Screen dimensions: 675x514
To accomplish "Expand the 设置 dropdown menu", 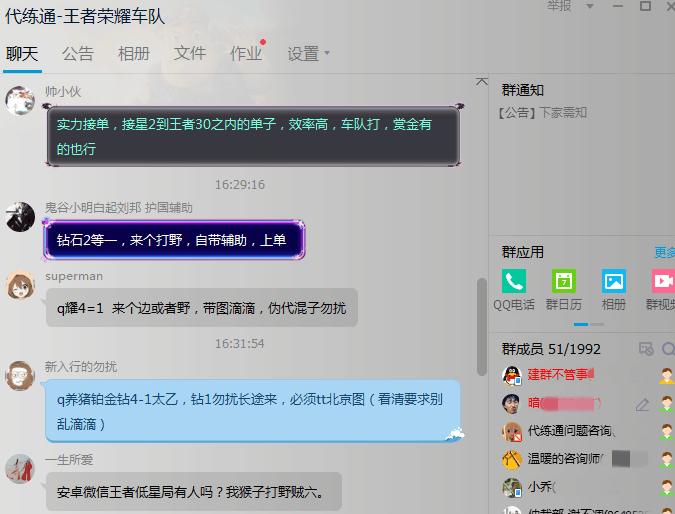I will [308, 54].
